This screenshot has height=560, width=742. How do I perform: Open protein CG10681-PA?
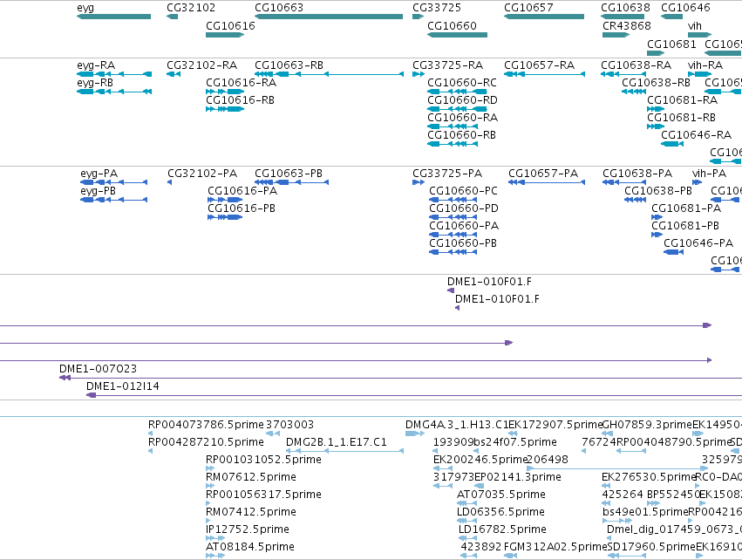[657, 218]
